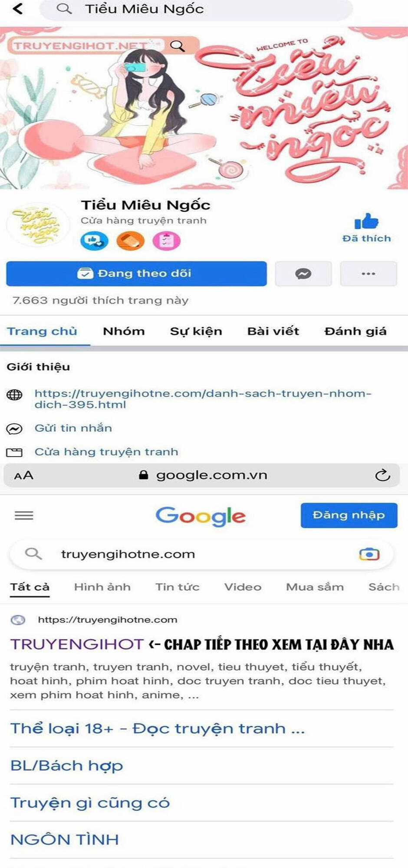Open the AA text size menu
The image size is (408, 868).
coord(23,476)
